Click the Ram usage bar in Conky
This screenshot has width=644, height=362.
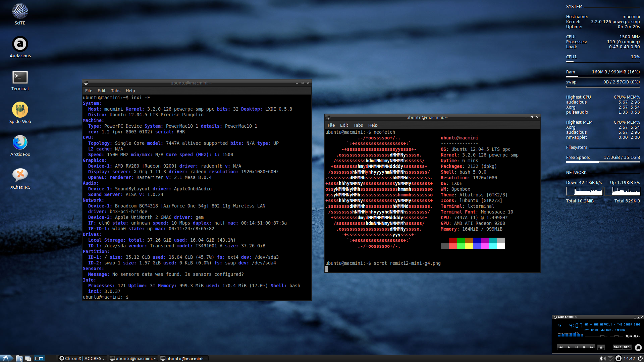[603, 77]
